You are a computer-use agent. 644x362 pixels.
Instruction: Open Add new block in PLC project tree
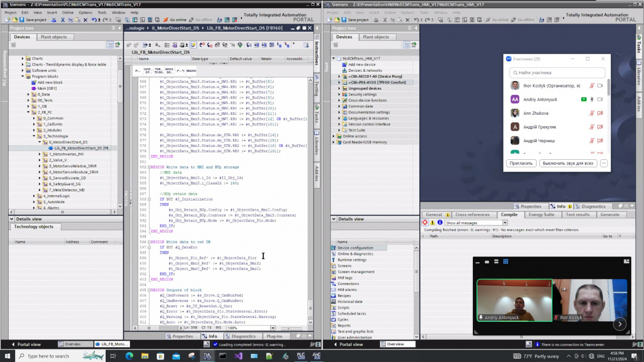50,83
